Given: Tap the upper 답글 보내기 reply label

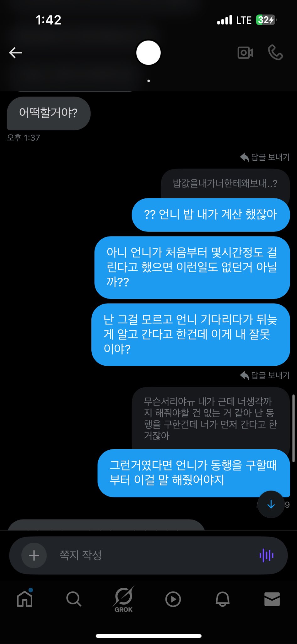Looking at the screenshot, I should (265, 157).
